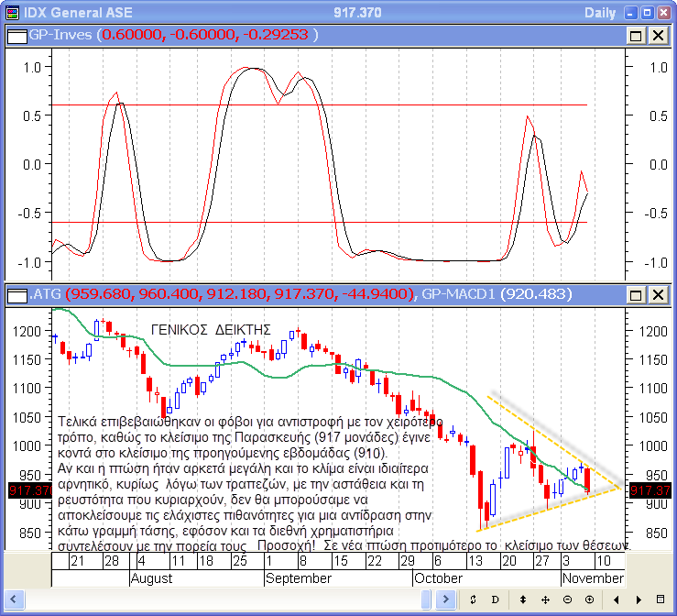Maximize the GP-Inves indicator pane

coord(636,35)
